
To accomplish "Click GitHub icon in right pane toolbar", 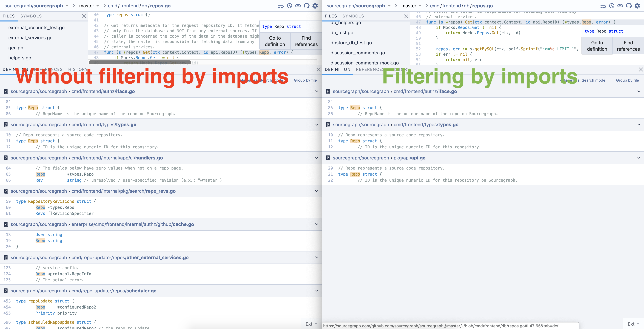I will (x=629, y=6).
